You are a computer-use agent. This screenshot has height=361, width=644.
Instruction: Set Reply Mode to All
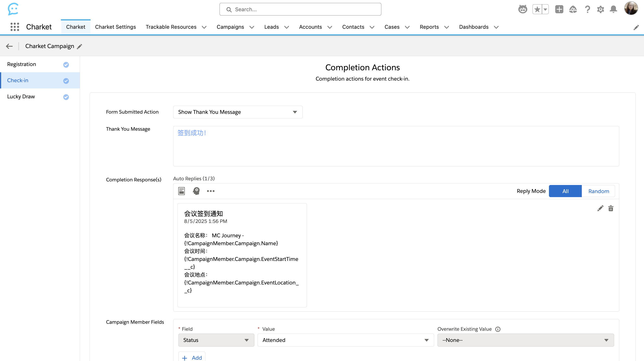pos(565,191)
